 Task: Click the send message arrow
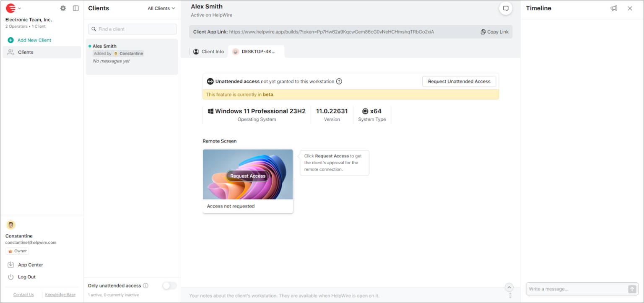[633, 289]
